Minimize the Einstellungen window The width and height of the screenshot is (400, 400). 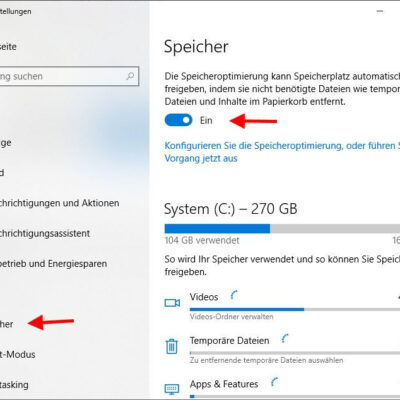pos(380,11)
